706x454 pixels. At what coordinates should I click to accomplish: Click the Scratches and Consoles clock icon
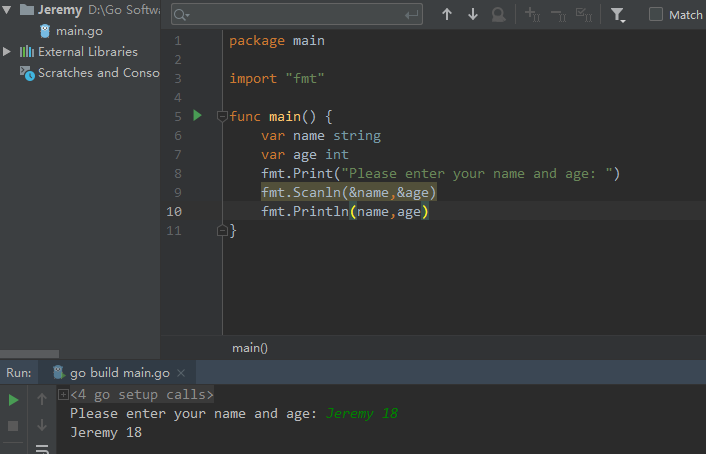coord(27,73)
